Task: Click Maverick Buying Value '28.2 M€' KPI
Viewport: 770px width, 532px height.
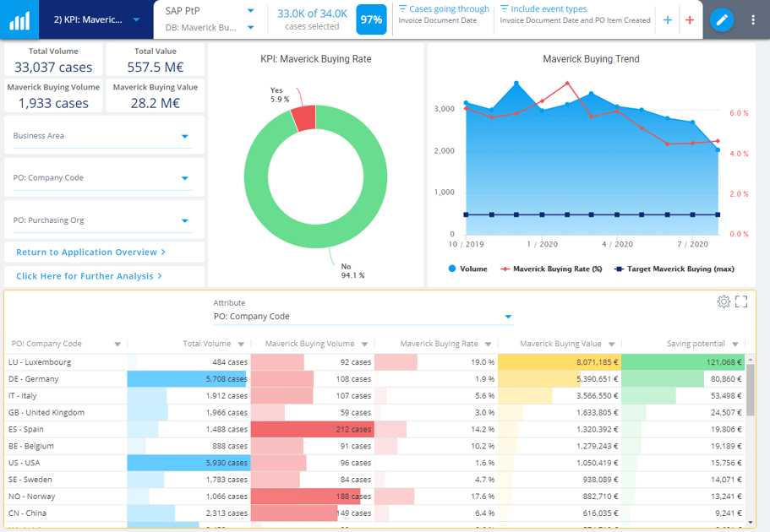Action: click(156, 96)
